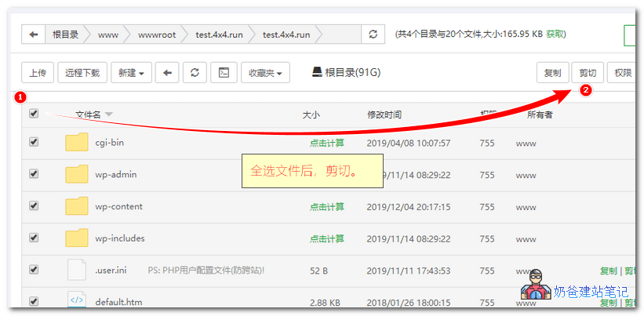
Task: Click 复制 link in .user.ini row
Action: [x=608, y=271]
